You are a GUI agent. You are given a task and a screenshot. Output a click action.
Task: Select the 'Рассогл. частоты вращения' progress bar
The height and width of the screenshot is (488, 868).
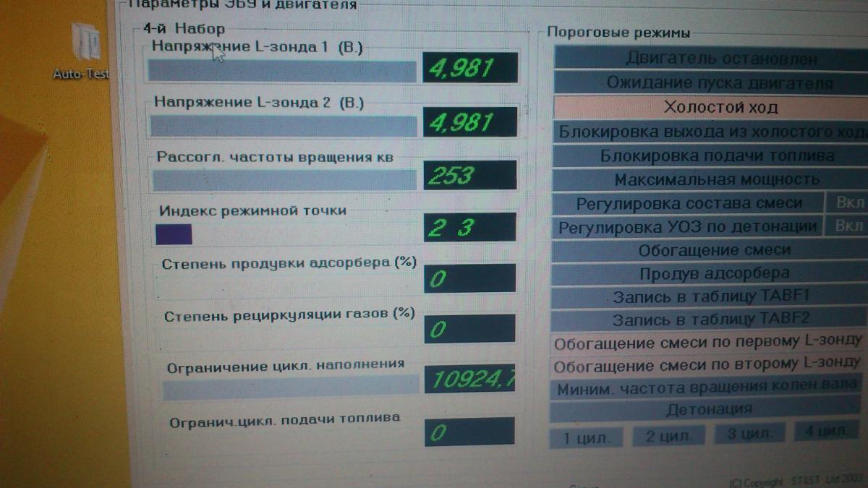point(285,180)
